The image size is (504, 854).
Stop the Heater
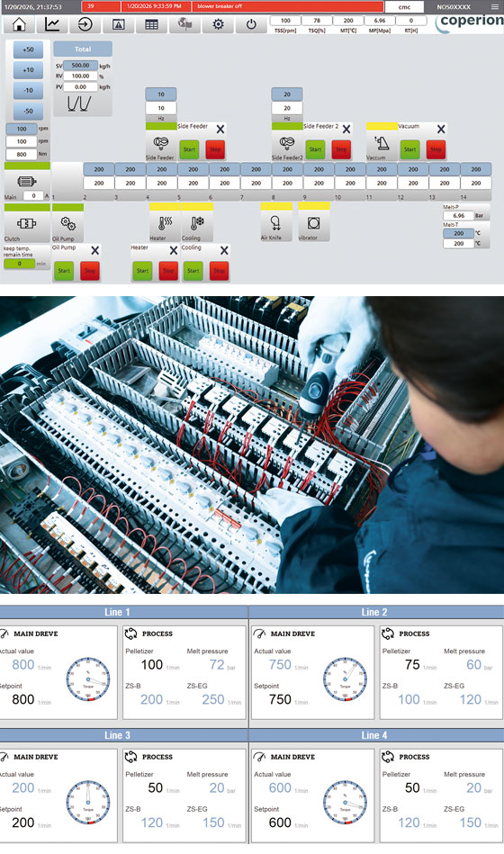click(168, 271)
